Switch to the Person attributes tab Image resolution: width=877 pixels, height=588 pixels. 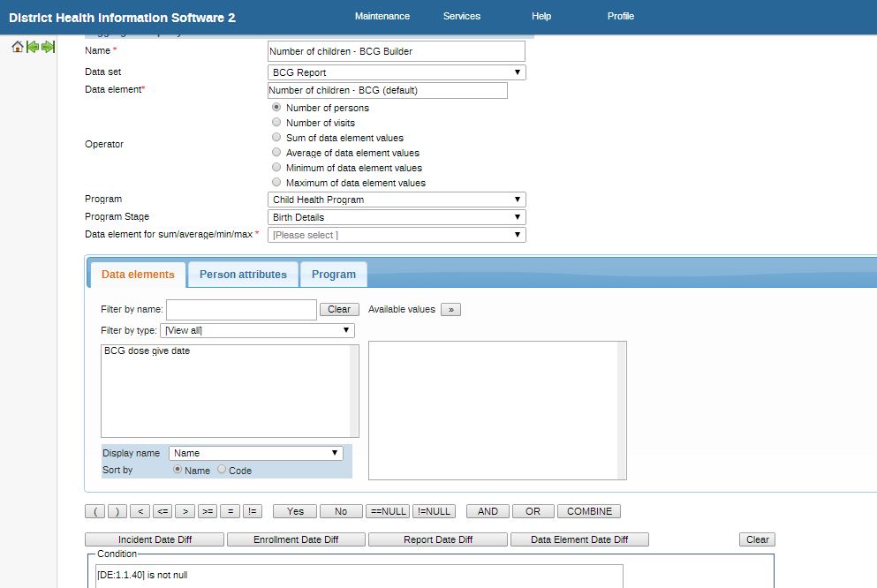243,275
